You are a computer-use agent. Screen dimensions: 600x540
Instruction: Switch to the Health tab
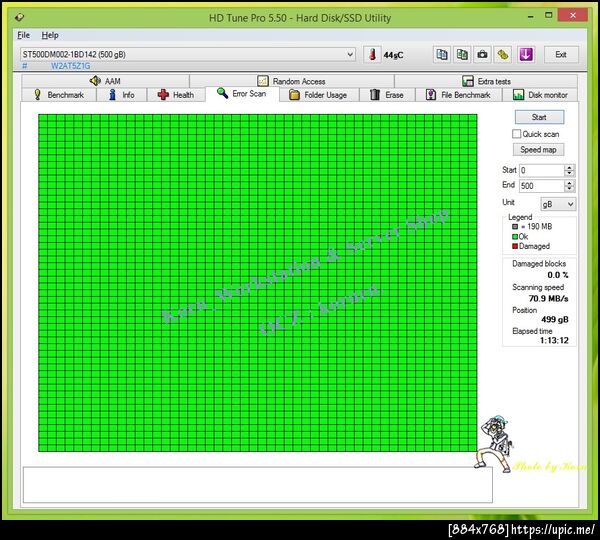click(176, 95)
